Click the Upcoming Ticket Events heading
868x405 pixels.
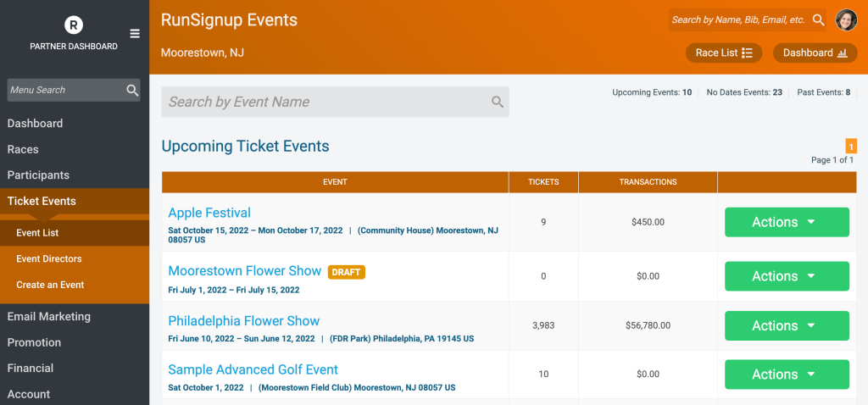tap(245, 147)
